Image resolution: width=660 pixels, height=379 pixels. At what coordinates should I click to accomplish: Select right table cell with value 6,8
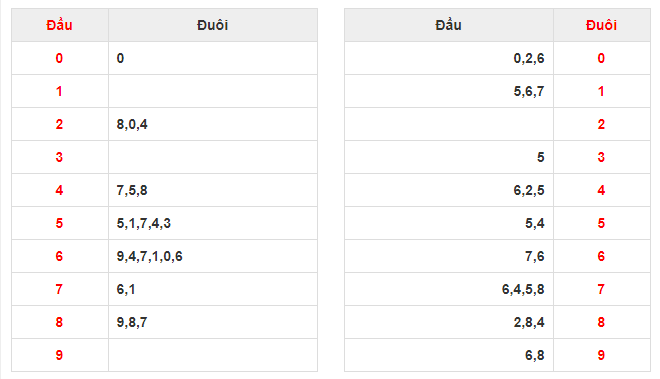click(449, 355)
